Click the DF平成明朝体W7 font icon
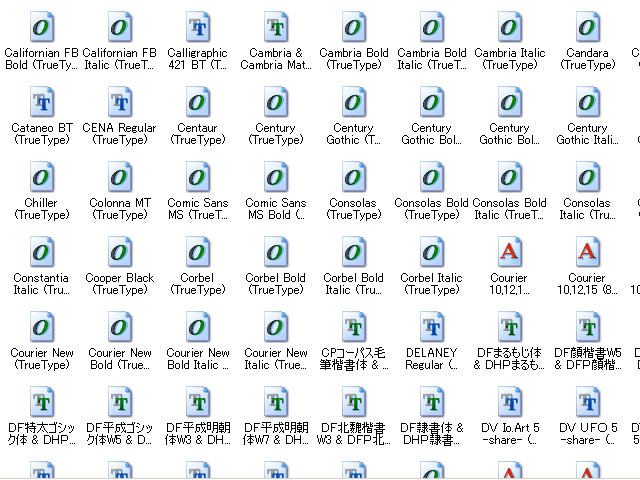Viewport: 640px width, 480px height. [x=276, y=402]
